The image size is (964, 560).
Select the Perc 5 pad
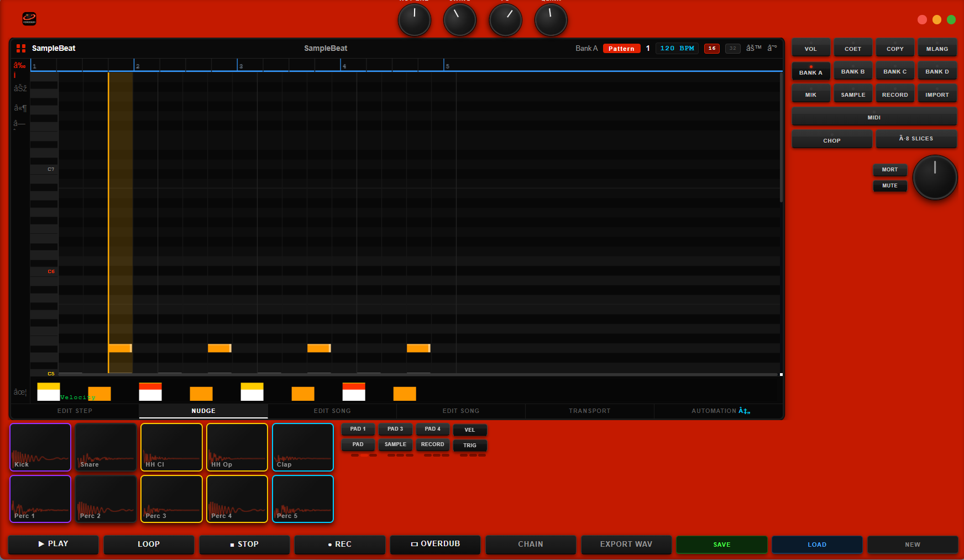coord(302,499)
